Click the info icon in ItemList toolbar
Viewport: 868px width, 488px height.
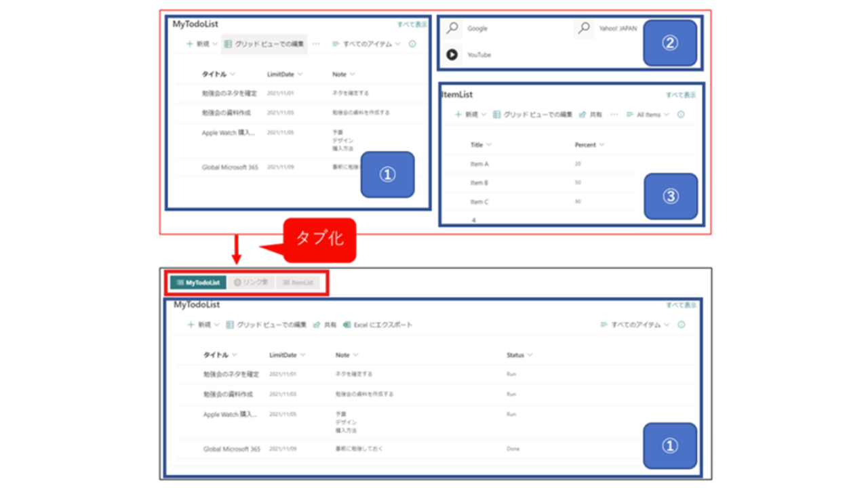click(x=681, y=115)
